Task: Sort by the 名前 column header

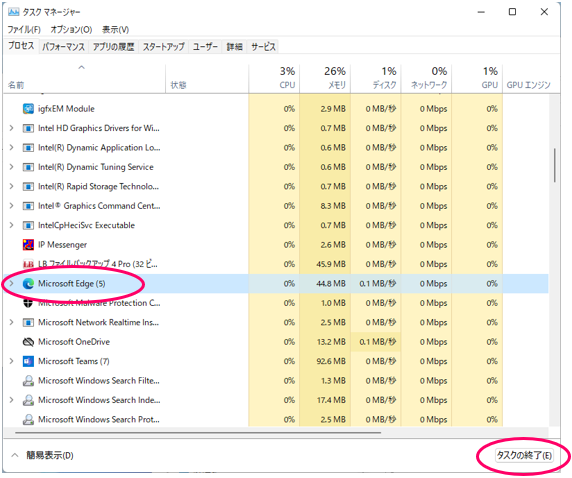Action: click(84, 78)
